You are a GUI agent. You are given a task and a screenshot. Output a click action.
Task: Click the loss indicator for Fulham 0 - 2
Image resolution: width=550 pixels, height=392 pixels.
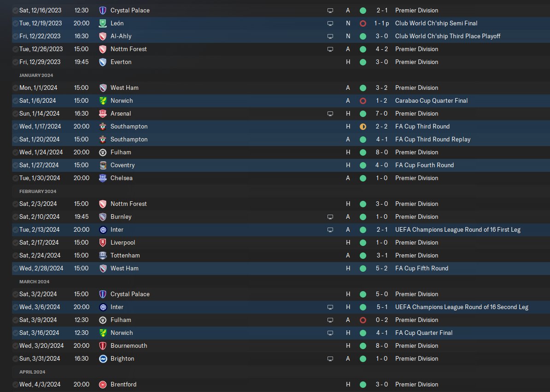363,320
